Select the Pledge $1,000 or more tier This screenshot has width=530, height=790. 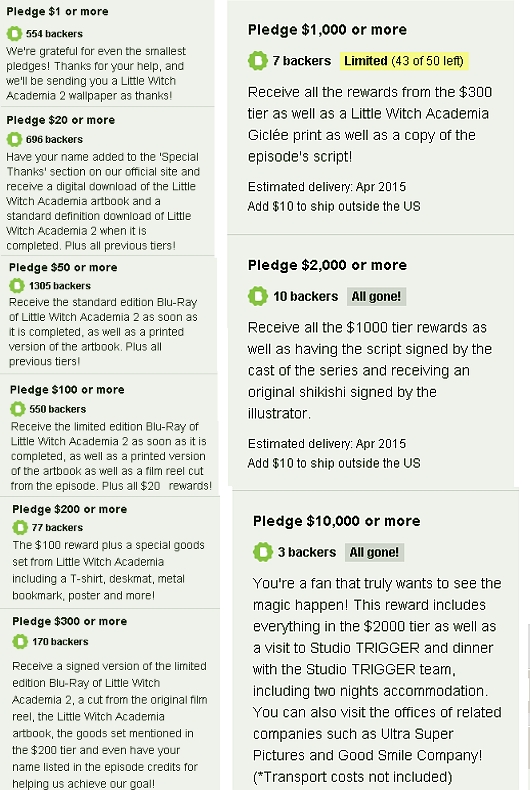pyautogui.click(x=370, y=117)
